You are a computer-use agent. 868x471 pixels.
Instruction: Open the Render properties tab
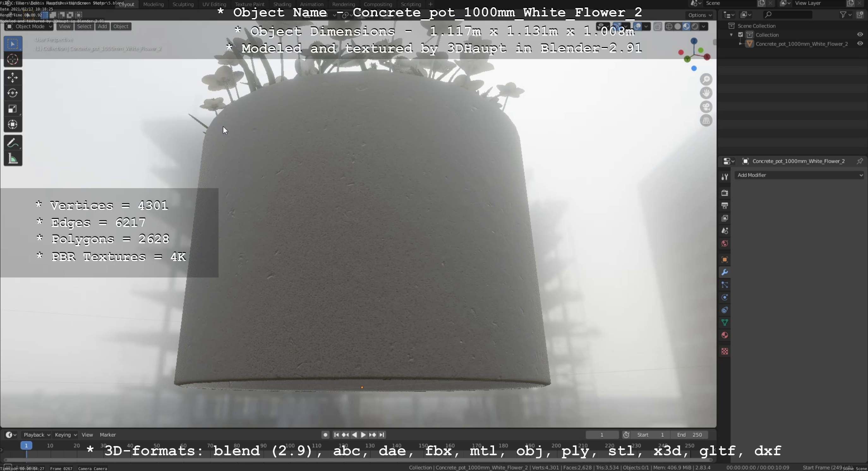725,193
